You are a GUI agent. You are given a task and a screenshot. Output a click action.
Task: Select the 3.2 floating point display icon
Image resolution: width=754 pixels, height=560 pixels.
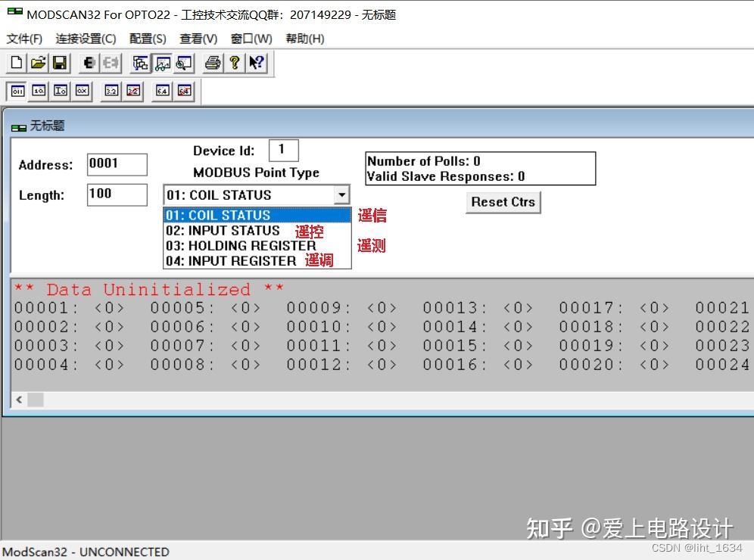pyautogui.click(x=111, y=91)
